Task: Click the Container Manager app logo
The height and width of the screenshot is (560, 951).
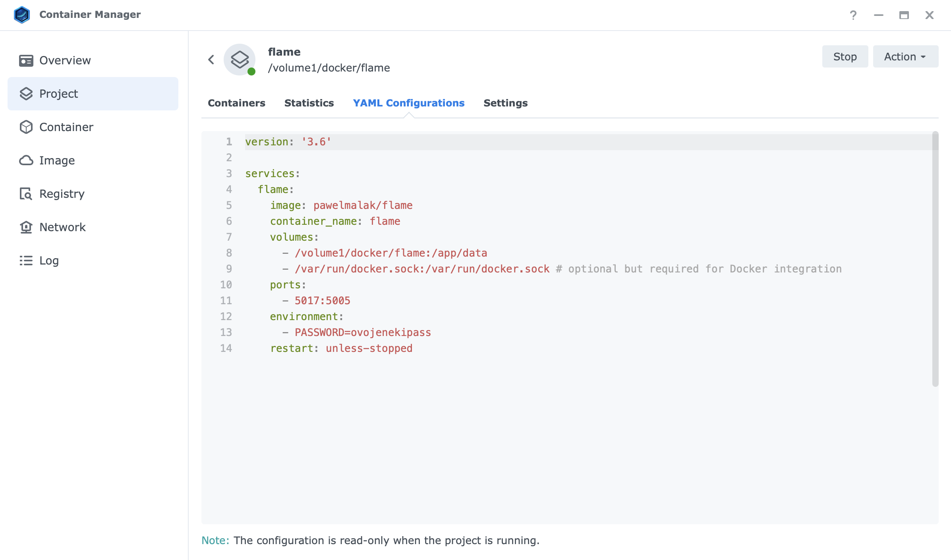Action: [x=22, y=15]
